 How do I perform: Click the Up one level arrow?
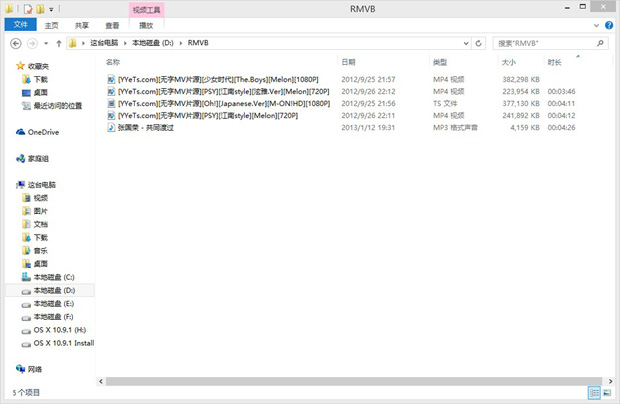[x=59, y=44]
